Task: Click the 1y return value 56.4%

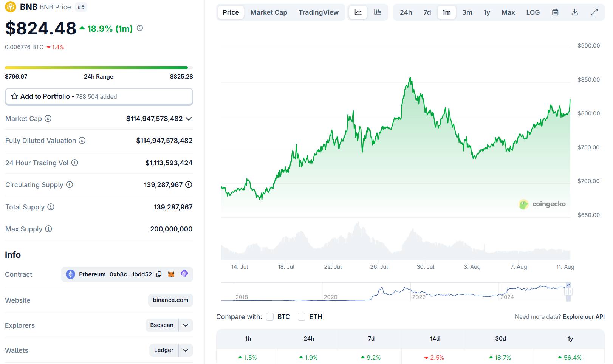Action: click(x=570, y=358)
